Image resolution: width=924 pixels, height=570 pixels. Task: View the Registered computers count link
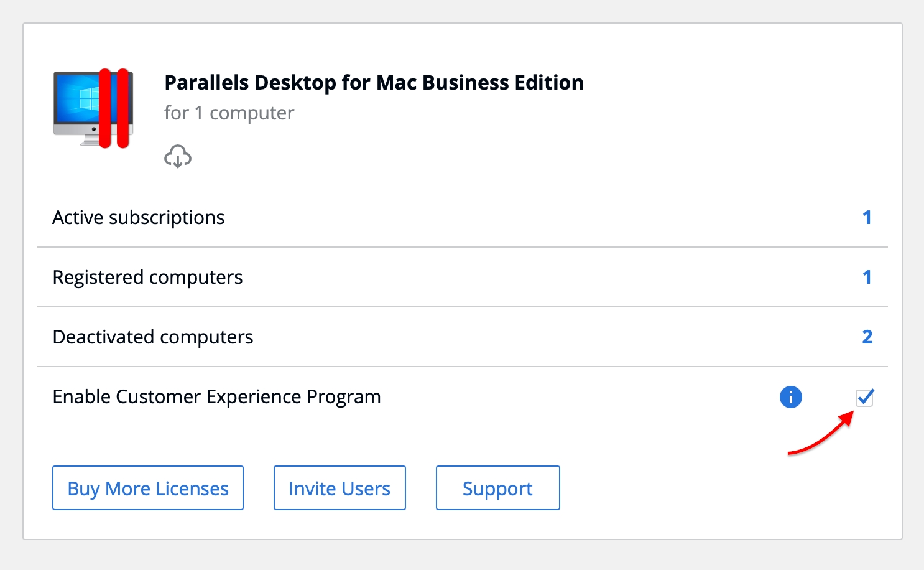867,278
